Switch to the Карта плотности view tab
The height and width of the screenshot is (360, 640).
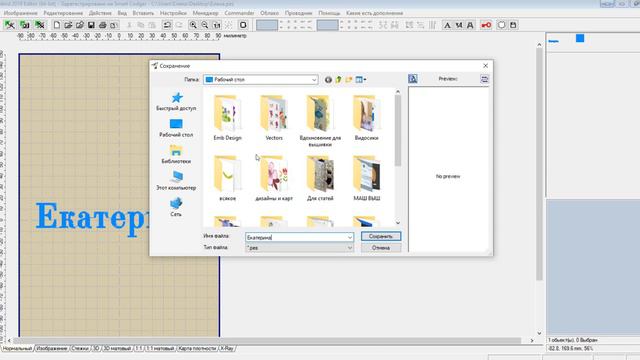(x=197, y=349)
